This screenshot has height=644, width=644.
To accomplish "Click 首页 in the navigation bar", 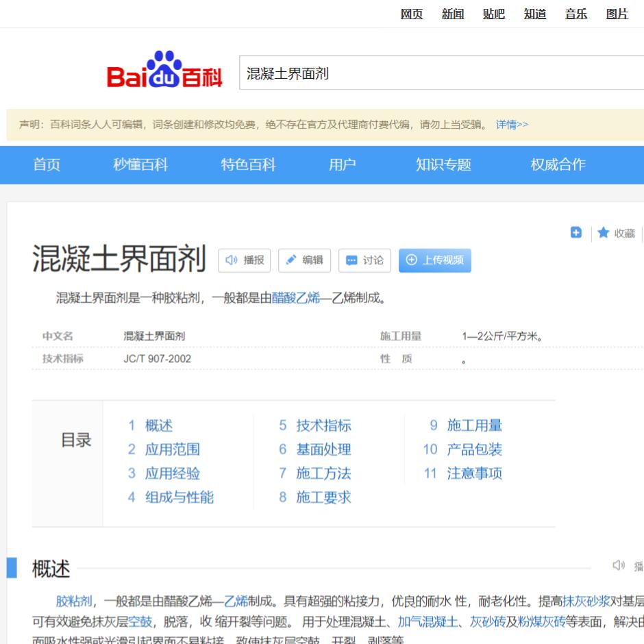I will (46, 164).
